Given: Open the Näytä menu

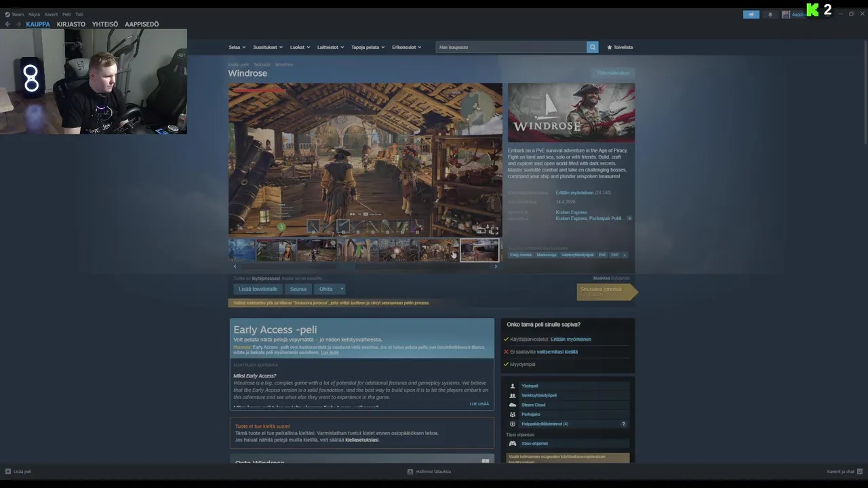Looking at the screenshot, I should pyautogui.click(x=34, y=14).
